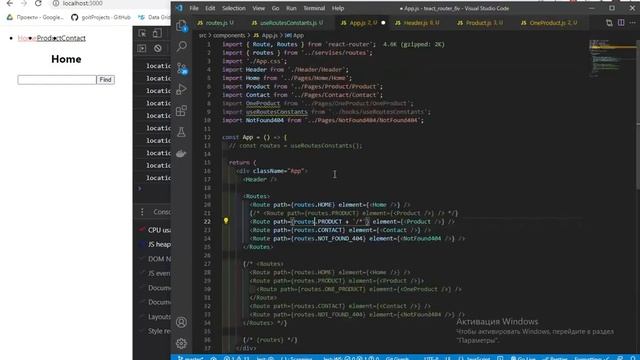
Task: Open the Проекты - Google bookmark
Action: 35,17
